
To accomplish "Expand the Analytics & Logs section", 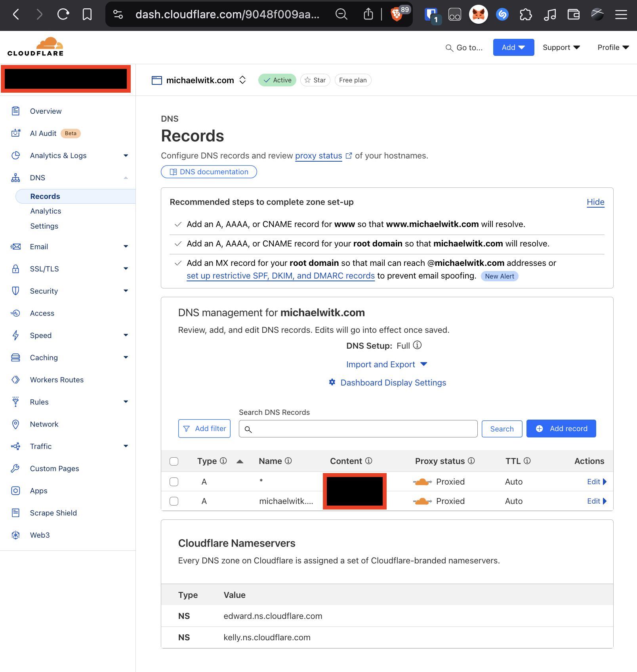I will click(x=126, y=156).
